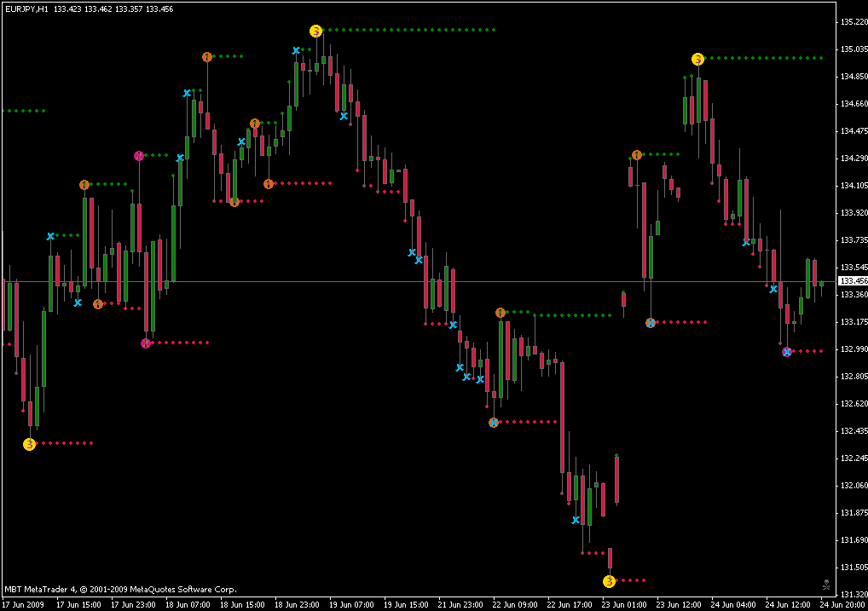Click the orange 1 marker at the 22 Jun 09:00 high

coord(501,314)
